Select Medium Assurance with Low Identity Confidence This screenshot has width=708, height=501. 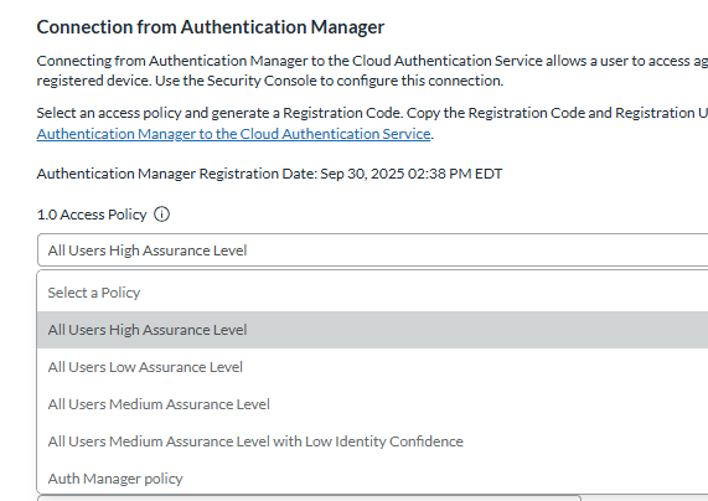[x=373, y=441]
